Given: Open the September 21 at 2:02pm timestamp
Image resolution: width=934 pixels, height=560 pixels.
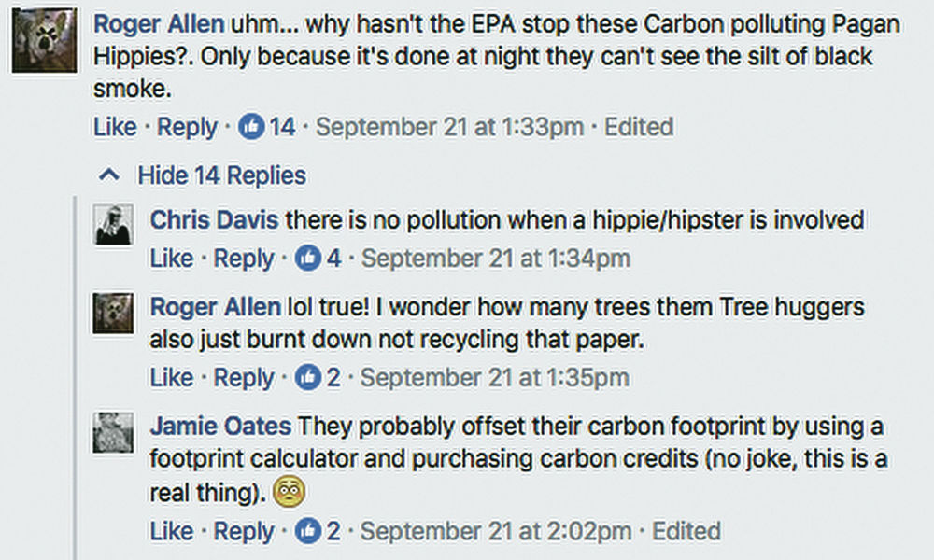Looking at the screenshot, I should (496, 531).
